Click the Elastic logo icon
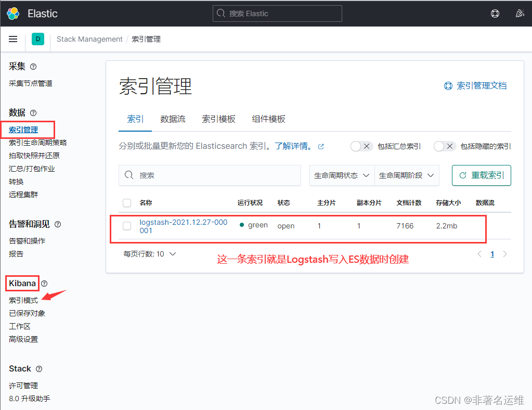Image resolution: width=532 pixels, height=410 pixels. 13,14
